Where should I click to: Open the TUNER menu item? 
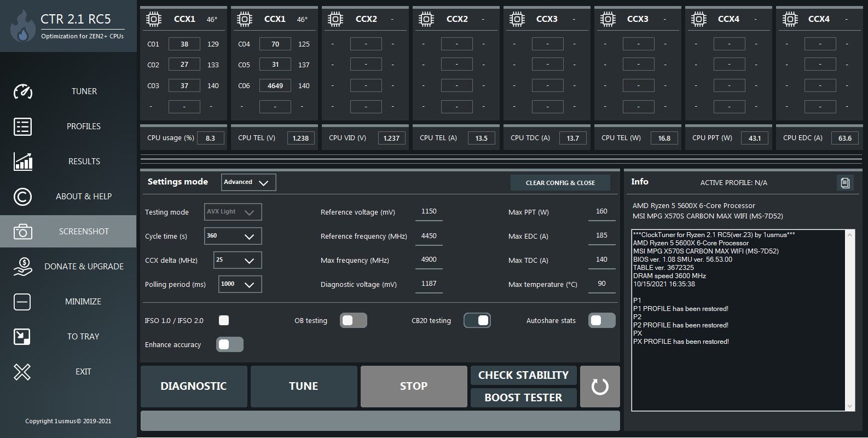(84, 91)
